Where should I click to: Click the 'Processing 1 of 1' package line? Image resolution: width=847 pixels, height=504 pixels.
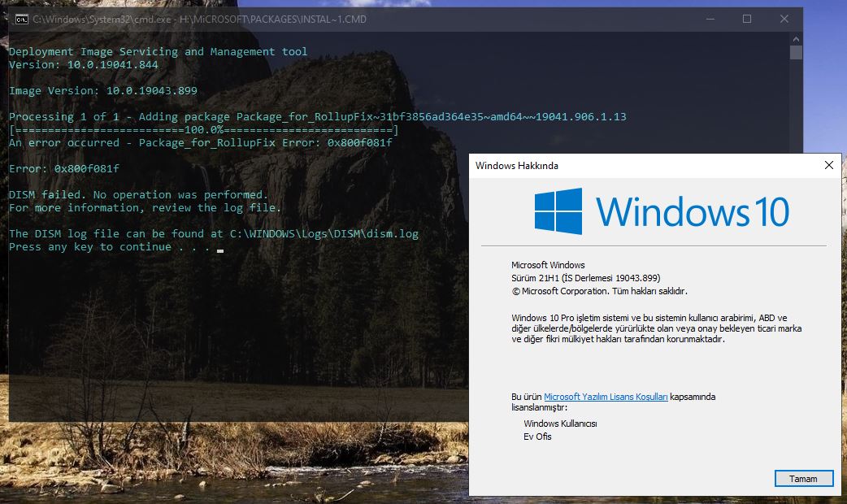pyautogui.click(x=318, y=117)
